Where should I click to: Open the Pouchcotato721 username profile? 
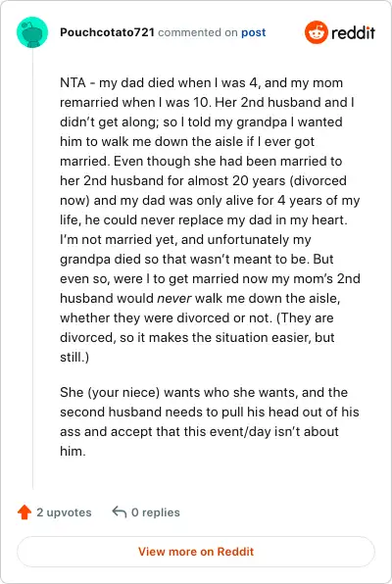click(x=108, y=32)
